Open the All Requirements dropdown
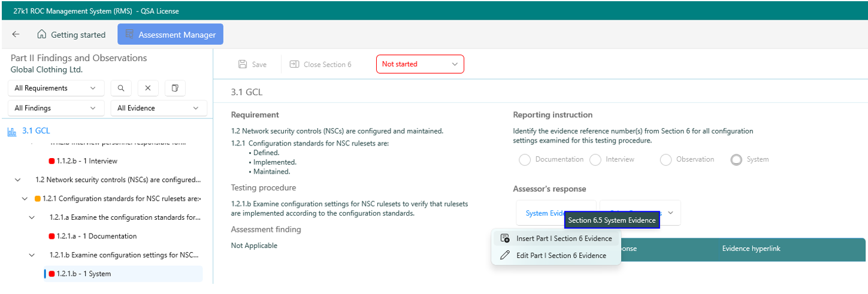This screenshot has height=294, width=868. pos(56,88)
